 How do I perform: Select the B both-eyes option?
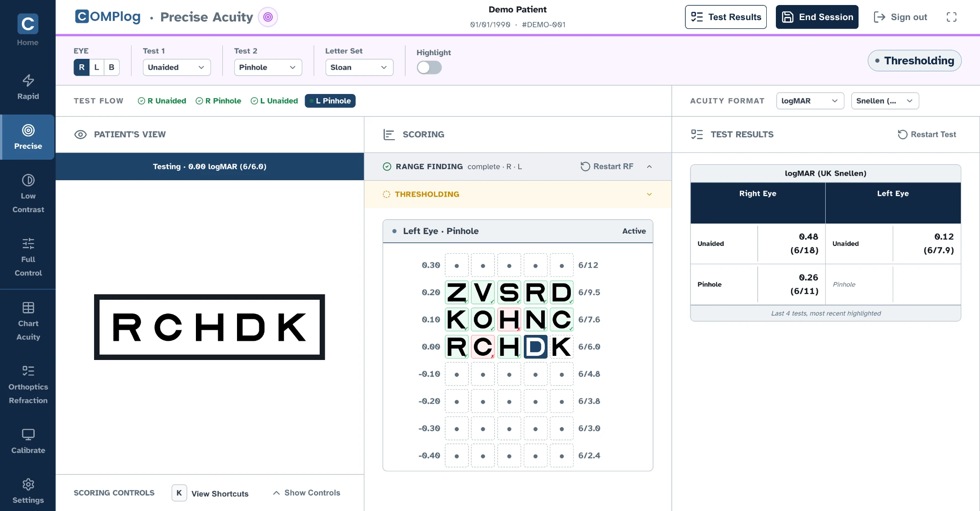click(111, 68)
